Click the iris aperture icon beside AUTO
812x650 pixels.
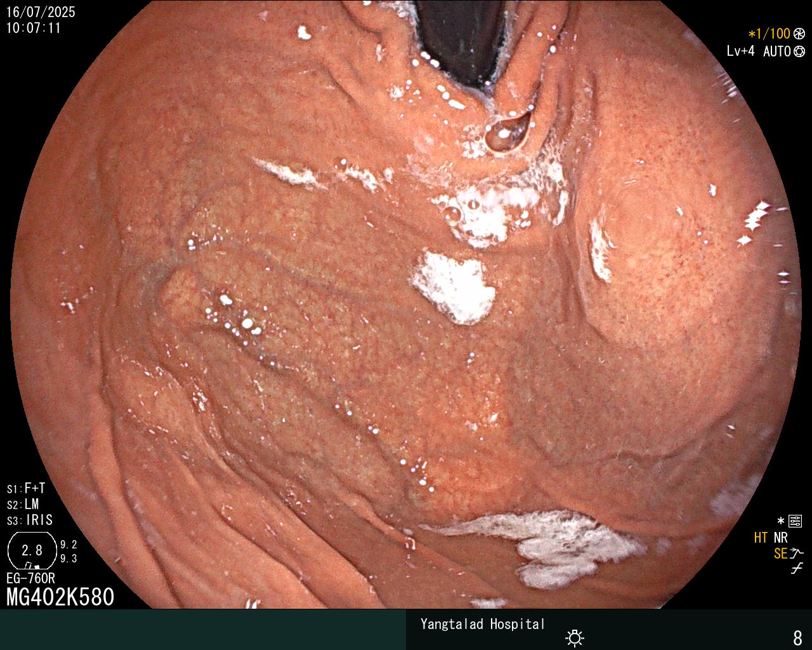point(799,51)
